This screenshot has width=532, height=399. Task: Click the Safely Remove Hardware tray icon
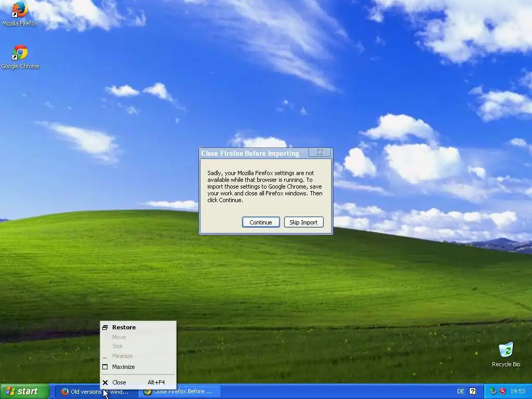point(493,391)
